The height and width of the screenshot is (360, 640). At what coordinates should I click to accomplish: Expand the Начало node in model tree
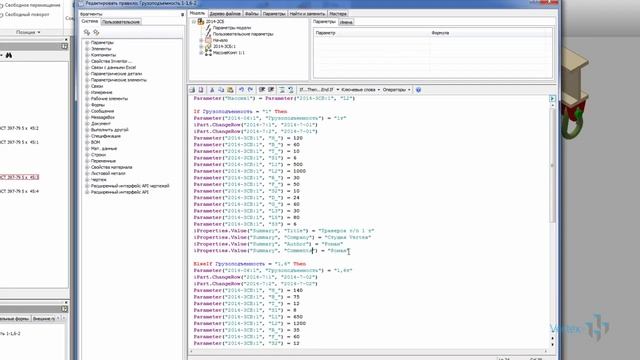click(201, 40)
